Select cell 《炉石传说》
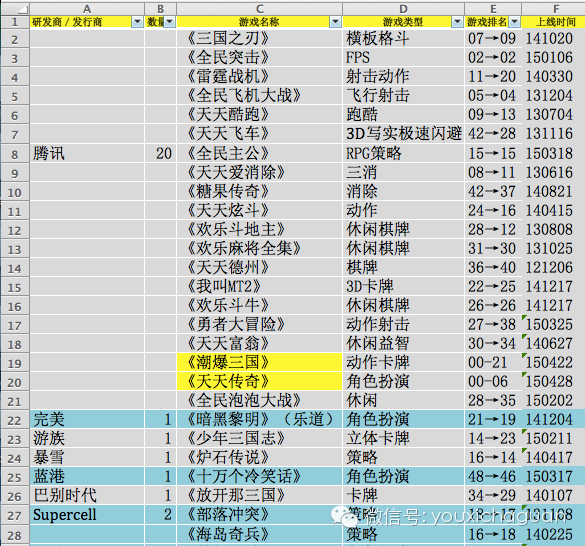The width and height of the screenshot is (585, 546). (x=260, y=458)
